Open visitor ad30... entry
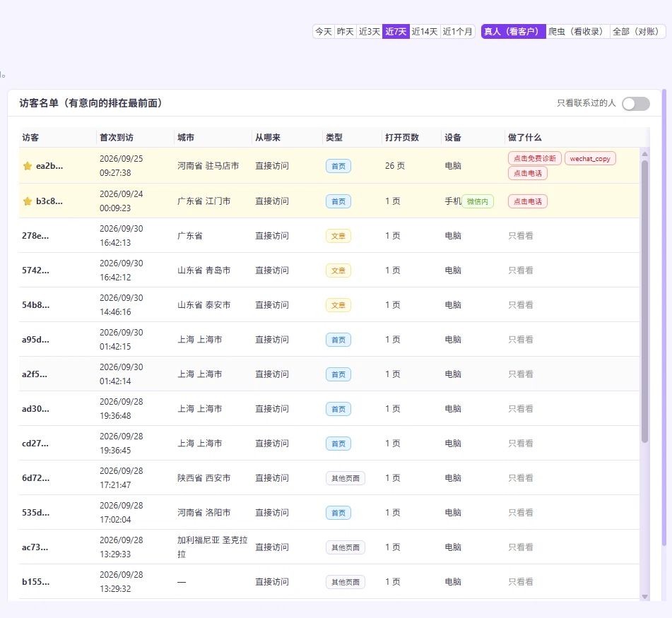The height and width of the screenshot is (618, 672). (x=35, y=408)
